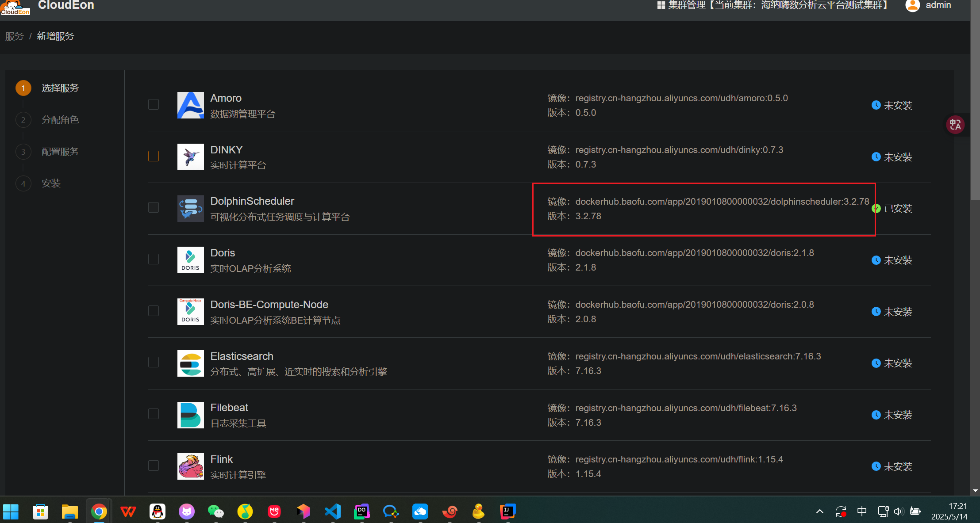
Task: Click the Elasticsearch service logo
Action: coord(190,363)
